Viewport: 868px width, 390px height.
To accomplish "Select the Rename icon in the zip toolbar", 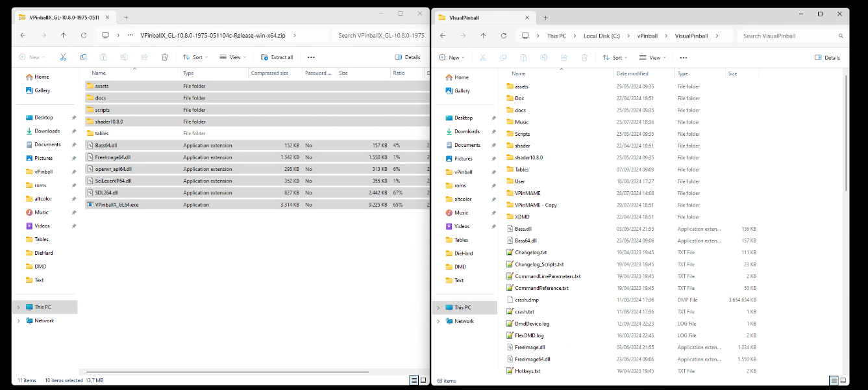I will click(124, 57).
